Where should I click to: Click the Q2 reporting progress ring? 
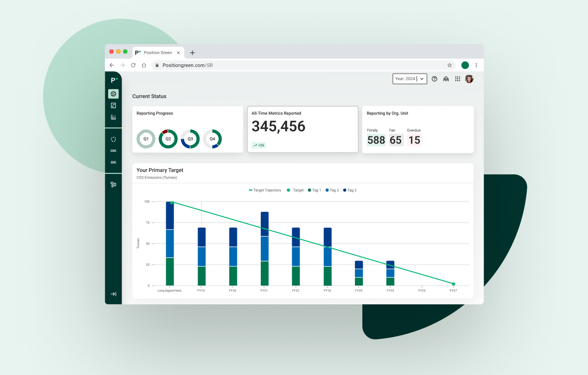(x=168, y=139)
